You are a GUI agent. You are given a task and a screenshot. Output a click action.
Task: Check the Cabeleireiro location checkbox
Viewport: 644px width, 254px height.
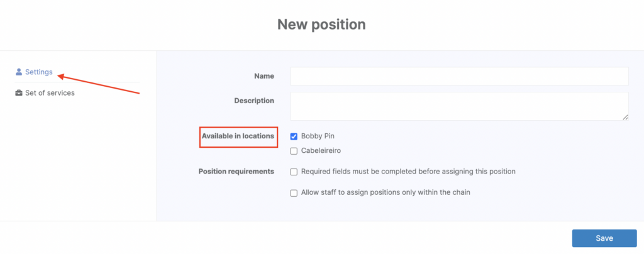point(294,151)
